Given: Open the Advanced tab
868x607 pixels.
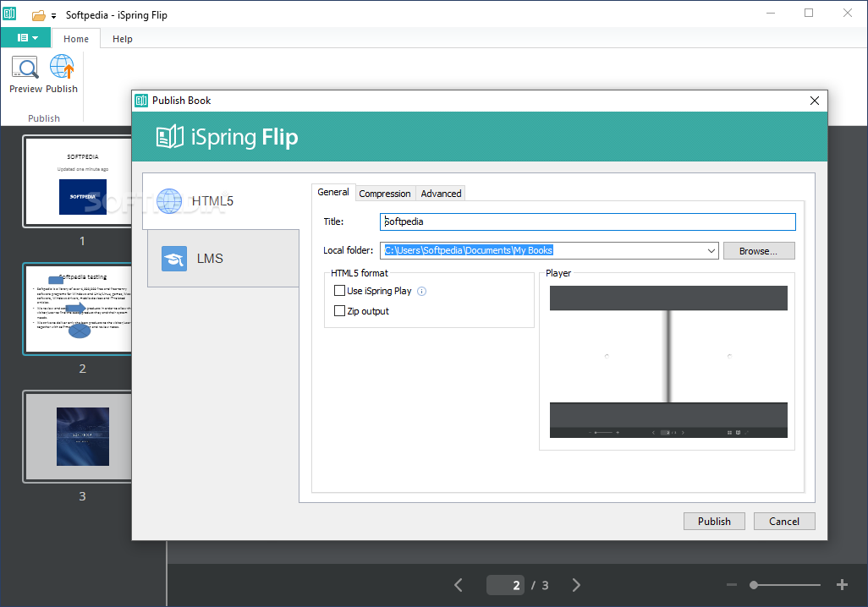Looking at the screenshot, I should pos(441,194).
